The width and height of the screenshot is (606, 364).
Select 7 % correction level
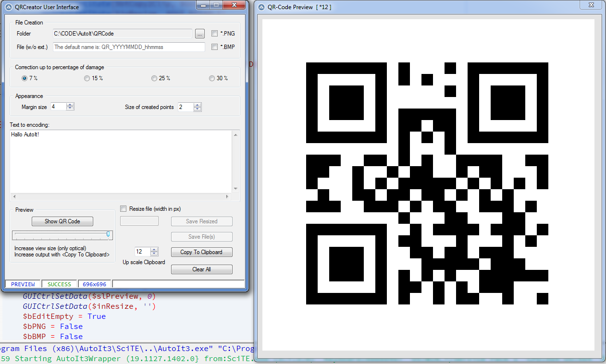point(25,78)
